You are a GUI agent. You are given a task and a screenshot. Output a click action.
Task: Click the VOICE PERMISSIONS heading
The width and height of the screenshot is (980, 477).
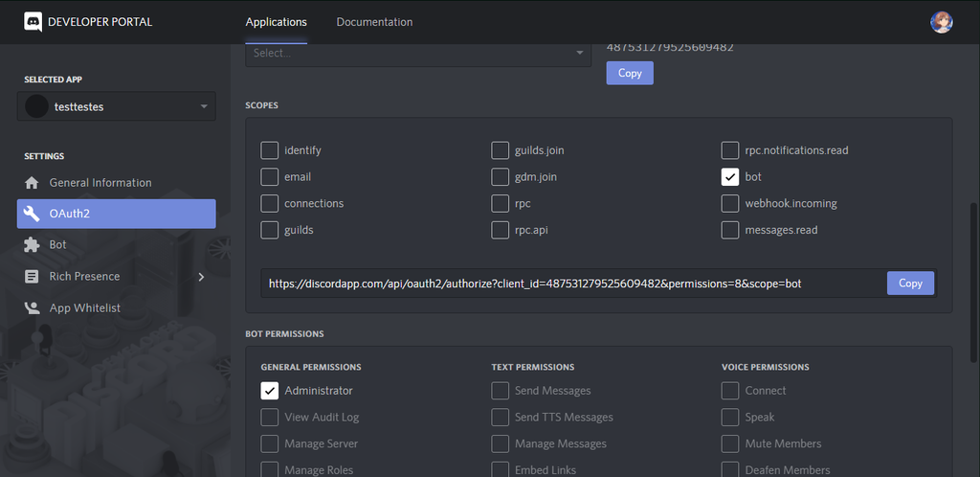click(x=765, y=367)
